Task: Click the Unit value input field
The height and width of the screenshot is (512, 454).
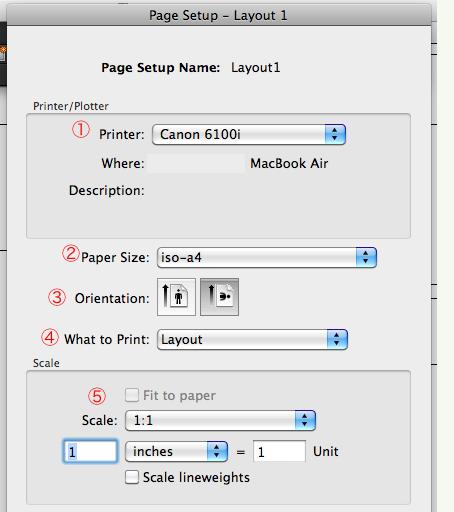Action: tap(279, 451)
